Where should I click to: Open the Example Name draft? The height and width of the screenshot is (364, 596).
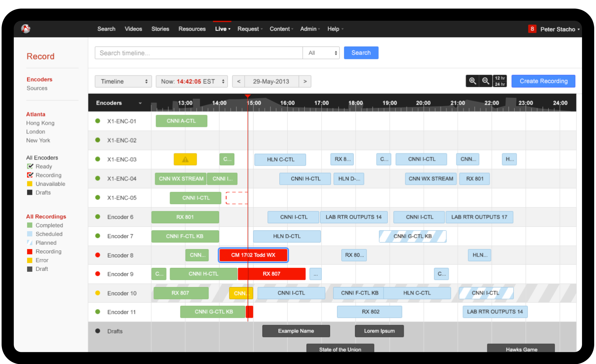point(296,331)
